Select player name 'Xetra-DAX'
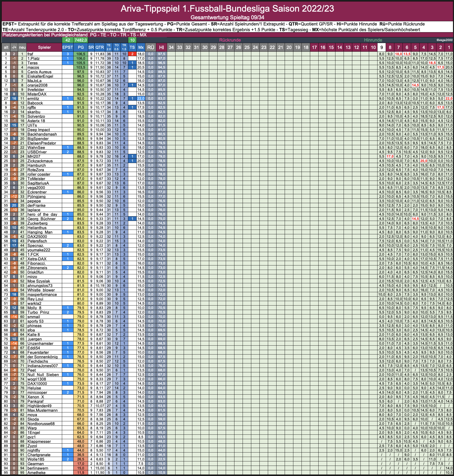 point(37,259)
